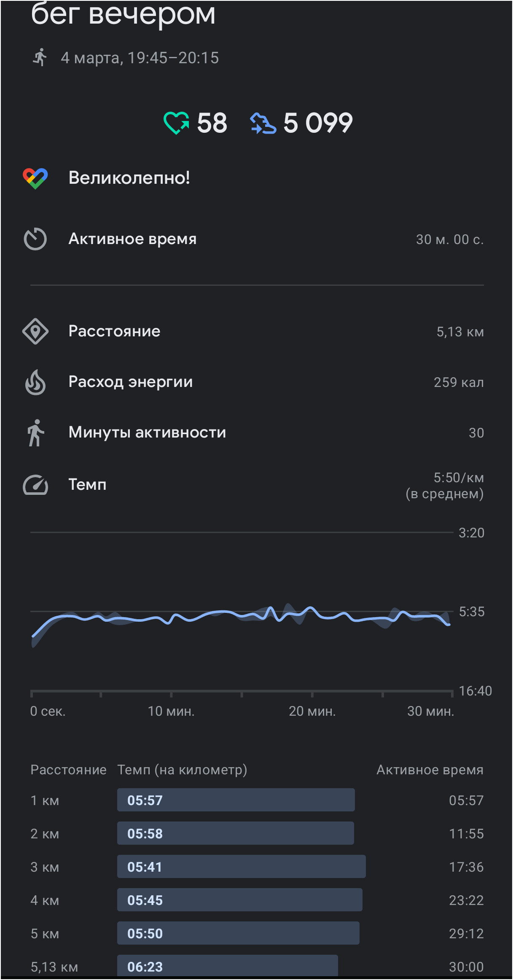Tap the 10 мин. mark on chart axis
Viewport: 513px width, 980px height.
click(171, 711)
